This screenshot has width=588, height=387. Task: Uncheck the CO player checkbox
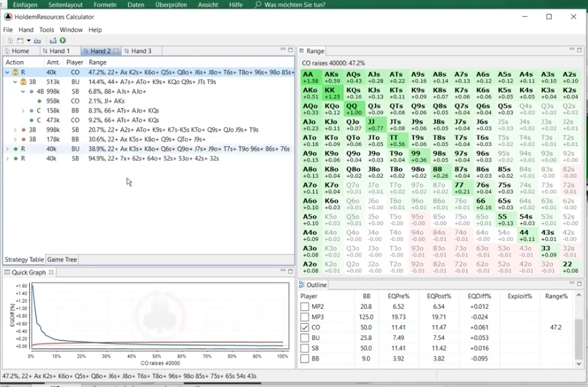(305, 327)
